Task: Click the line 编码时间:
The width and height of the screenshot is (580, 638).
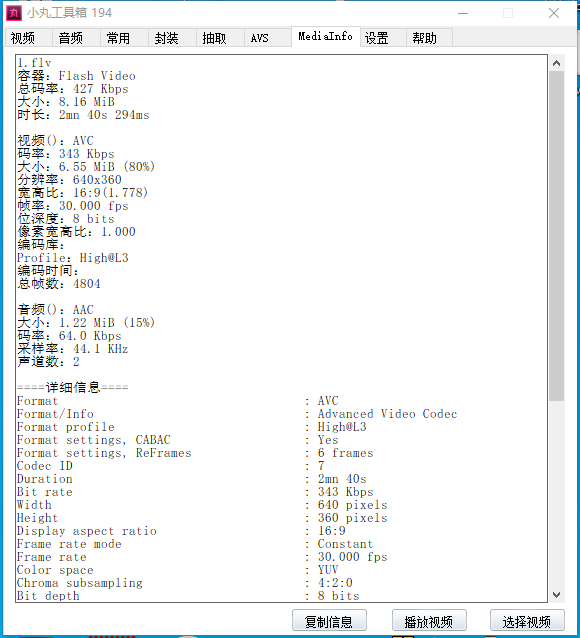Action: [x=48, y=271]
